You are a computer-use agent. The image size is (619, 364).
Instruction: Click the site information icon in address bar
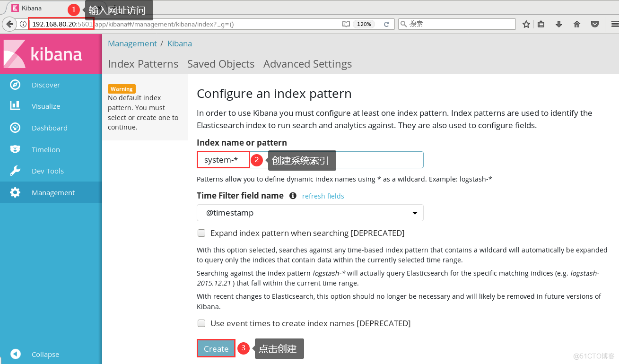[x=23, y=24]
